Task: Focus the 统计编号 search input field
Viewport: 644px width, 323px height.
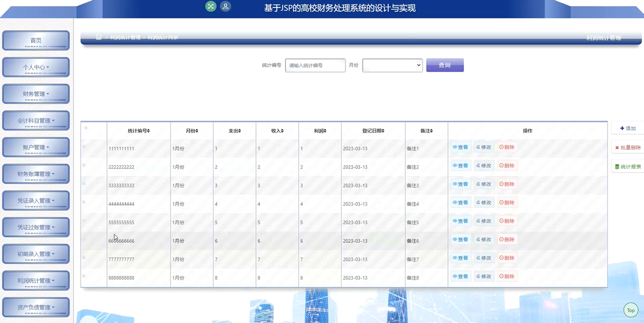Action: [x=315, y=65]
